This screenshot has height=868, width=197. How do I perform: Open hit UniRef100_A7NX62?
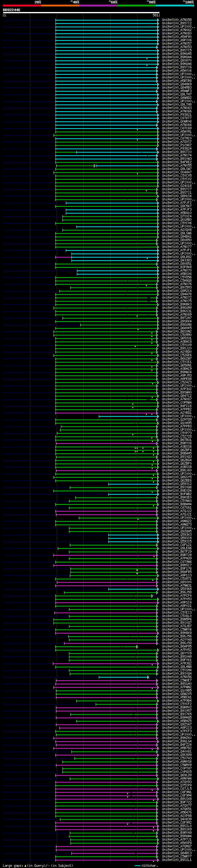177,30
